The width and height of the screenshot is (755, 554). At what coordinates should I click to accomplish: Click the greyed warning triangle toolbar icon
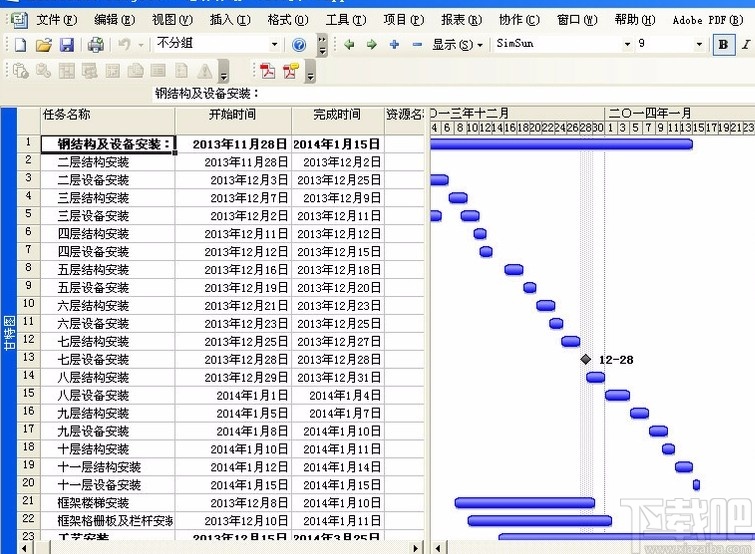(x=205, y=71)
